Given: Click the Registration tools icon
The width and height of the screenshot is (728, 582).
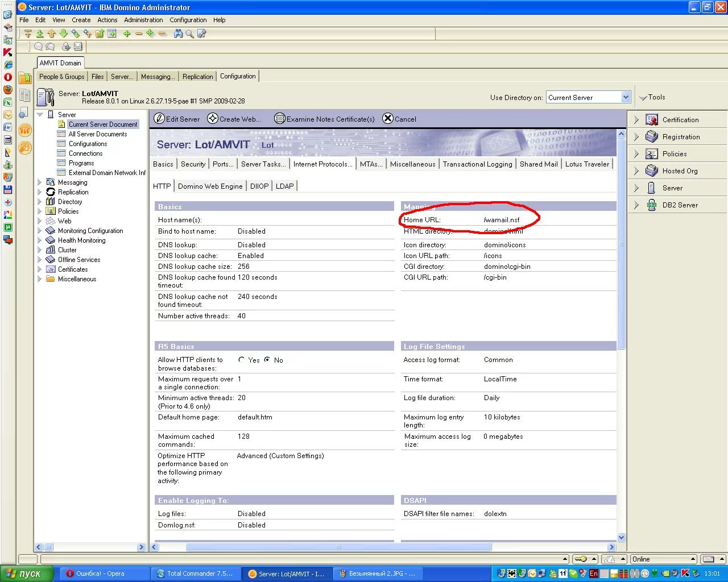Looking at the screenshot, I should 652,137.
